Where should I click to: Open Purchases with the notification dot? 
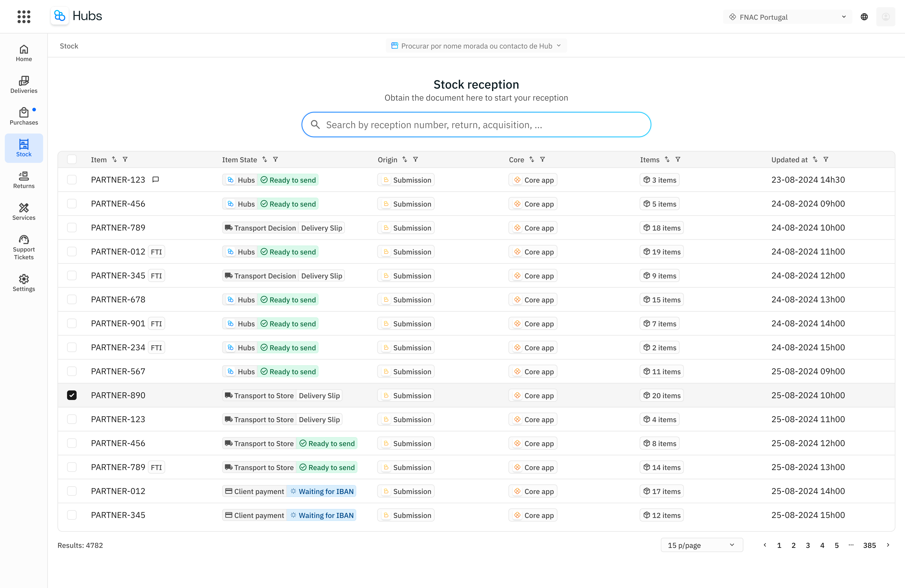click(x=24, y=116)
